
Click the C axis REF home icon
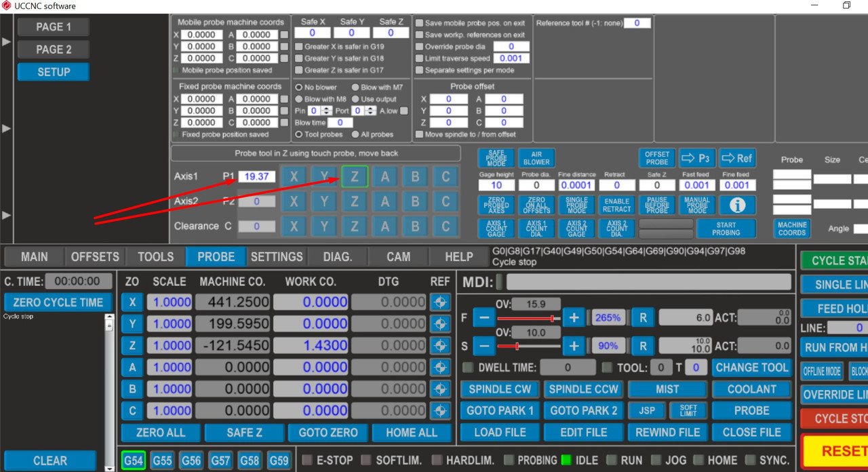point(440,411)
